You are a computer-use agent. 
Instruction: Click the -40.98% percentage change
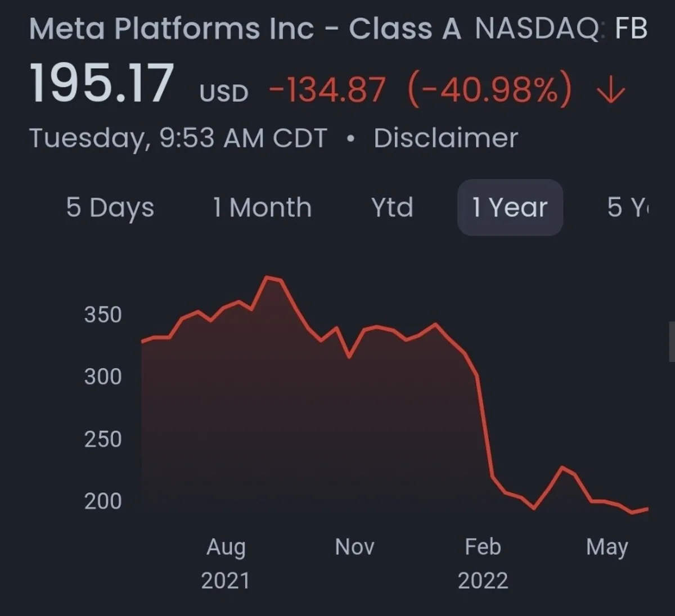pyautogui.click(x=488, y=90)
